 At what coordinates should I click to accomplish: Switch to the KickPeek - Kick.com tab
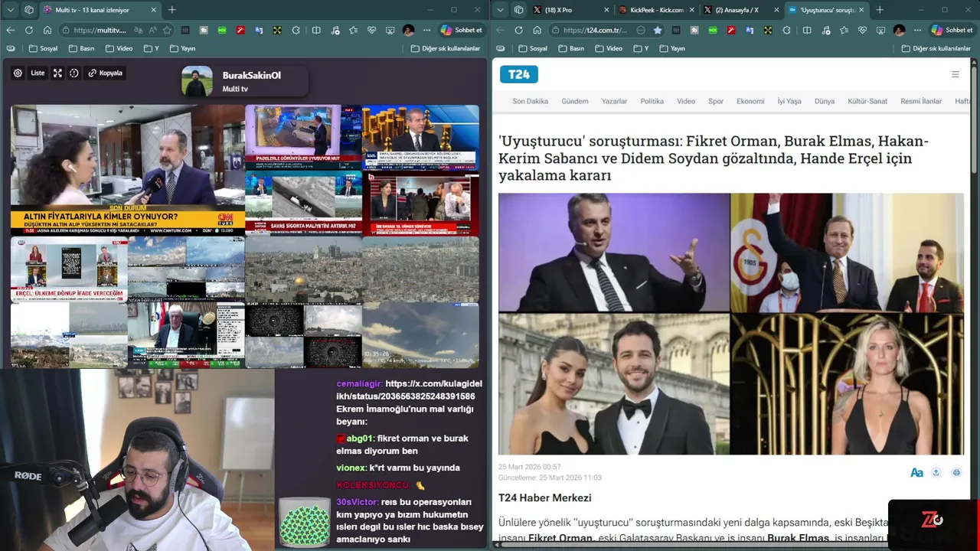coord(655,10)
